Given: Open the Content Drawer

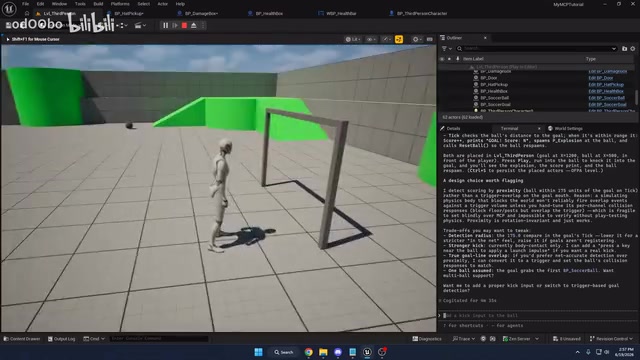Looking at the screenshot, I should (22, 339).
